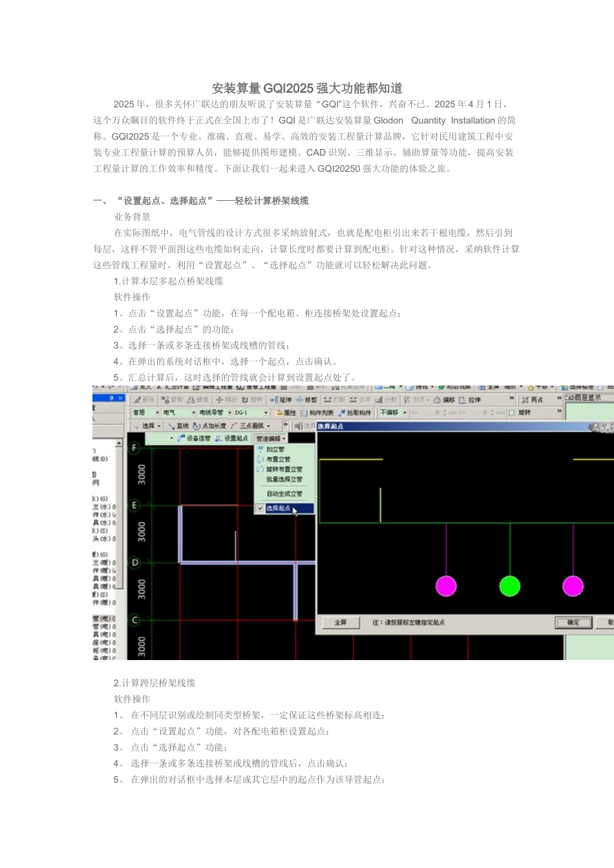Click the 设备连管 tool
614x868 pixels.
pyautogui.click(x=195, y=439)
